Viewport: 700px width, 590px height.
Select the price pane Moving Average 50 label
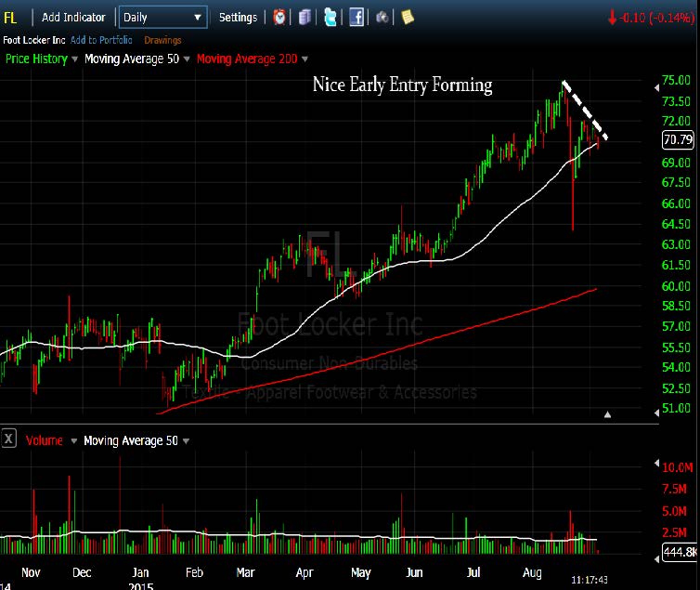pyautogui.click(x=132, y=59)
